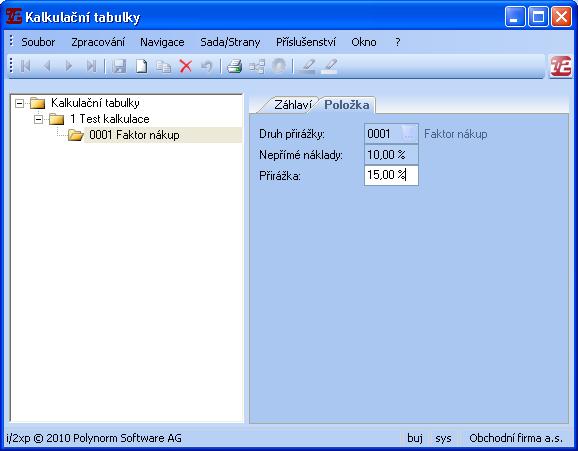Go to first record navigation icon
The image size is (578, 451).
(25, 66)
